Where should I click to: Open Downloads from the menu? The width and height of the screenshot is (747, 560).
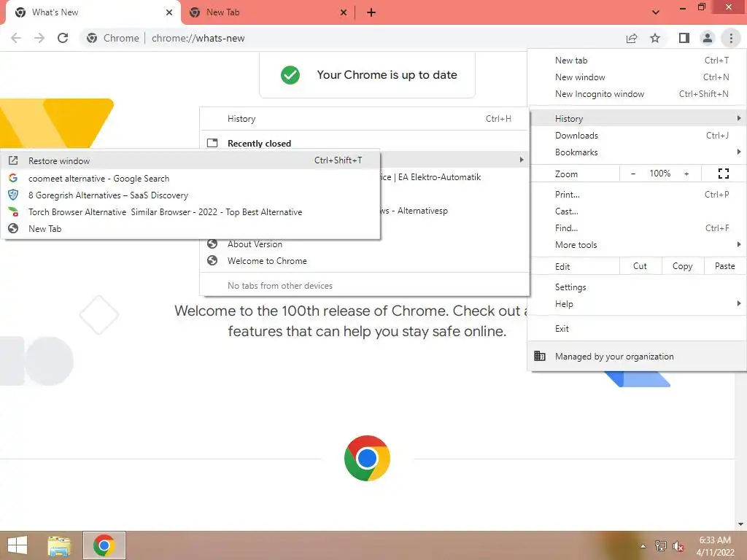point(638,136)
